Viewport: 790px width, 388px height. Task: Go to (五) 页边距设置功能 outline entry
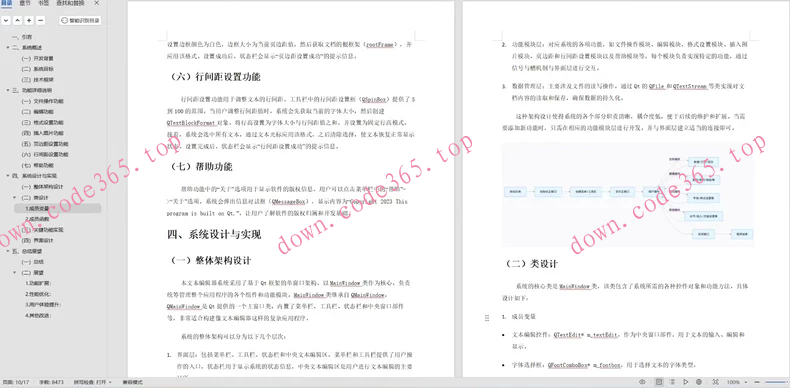click(45, 144)
